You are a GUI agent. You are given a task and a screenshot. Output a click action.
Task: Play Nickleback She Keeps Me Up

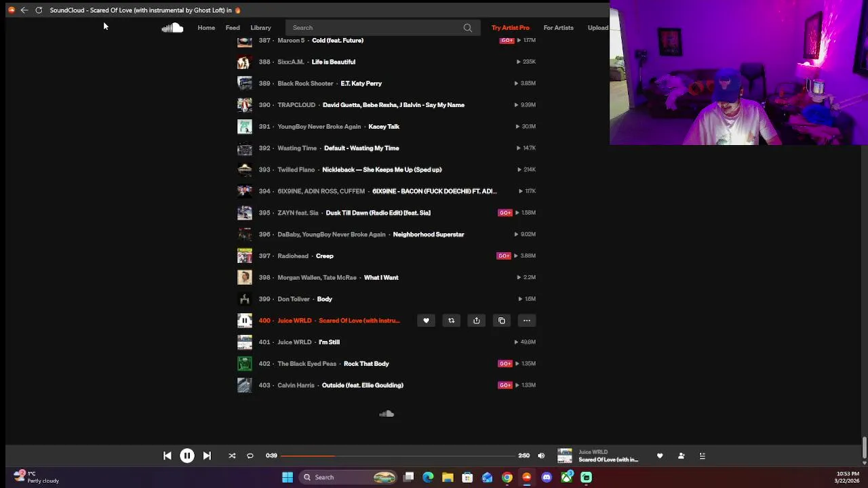tap(382, 169)
